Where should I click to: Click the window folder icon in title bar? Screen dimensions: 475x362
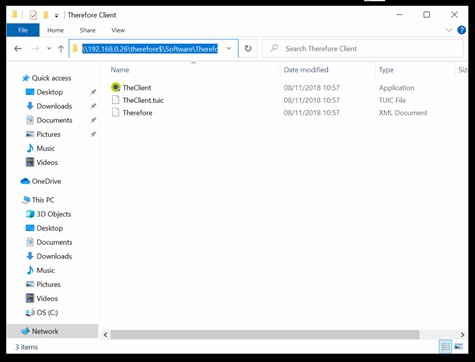point(15,15)
